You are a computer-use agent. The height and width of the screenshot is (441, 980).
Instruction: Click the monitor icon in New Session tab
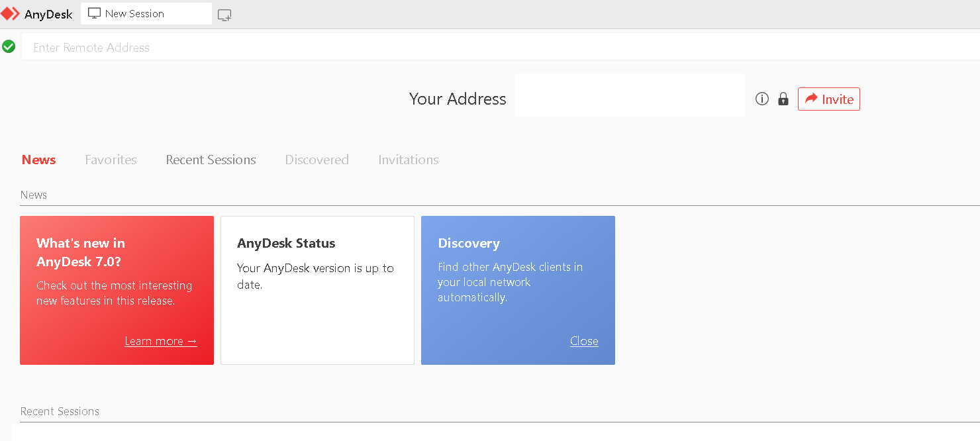pyautogui.click(x=94, y=13)
